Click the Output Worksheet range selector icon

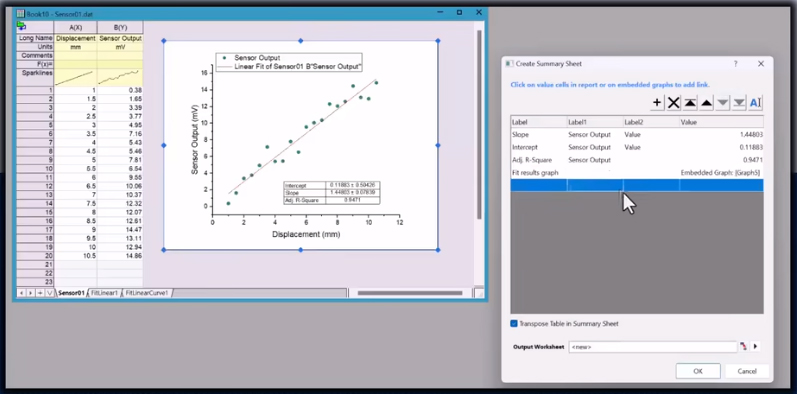(x=744, y=346)
